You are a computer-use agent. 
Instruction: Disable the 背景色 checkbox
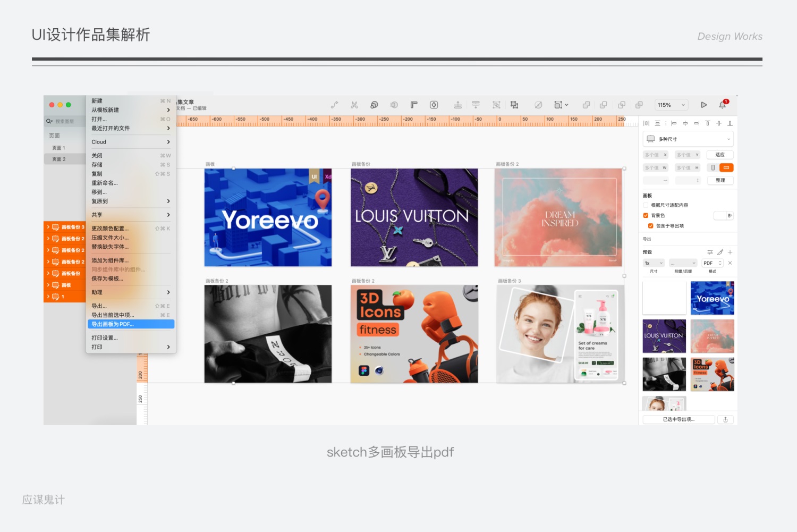pyautogui.click(x=646, y=215)
